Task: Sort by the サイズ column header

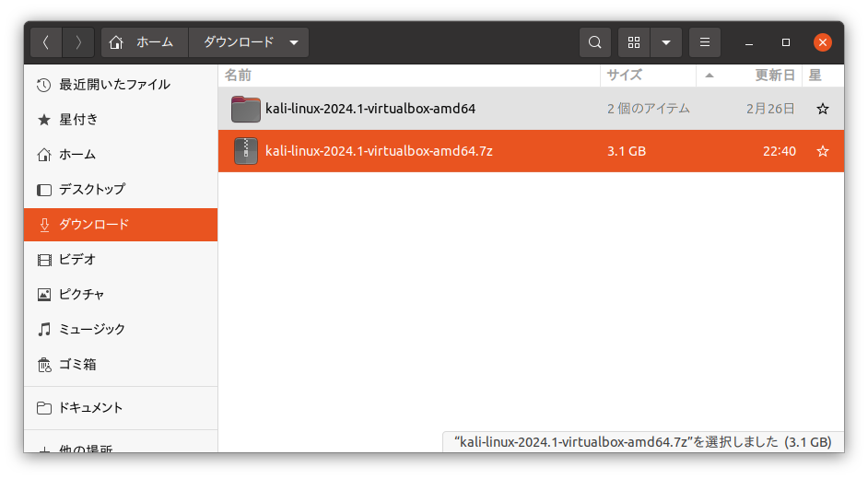Action: [x=648, y=76]
